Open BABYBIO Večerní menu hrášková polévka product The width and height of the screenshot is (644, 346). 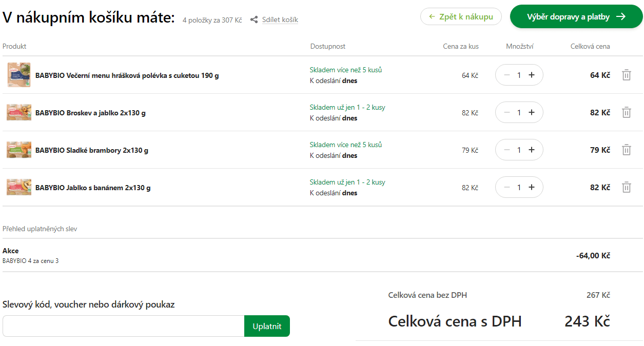click(127, 75)
